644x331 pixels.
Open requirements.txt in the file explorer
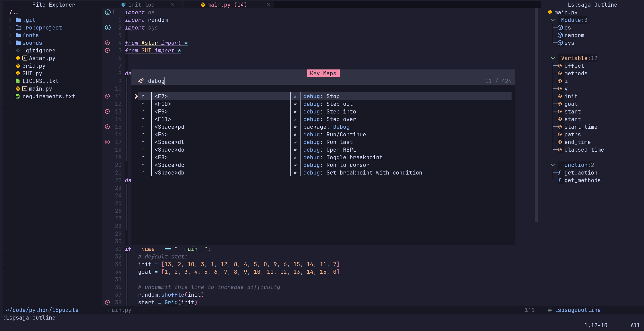point(49,96)
